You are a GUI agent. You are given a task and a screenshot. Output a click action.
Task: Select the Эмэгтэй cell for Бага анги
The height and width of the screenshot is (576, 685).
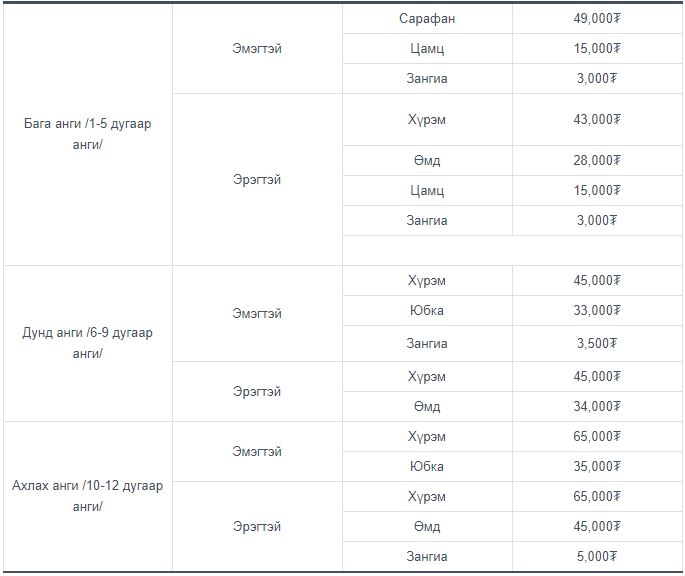257,49
